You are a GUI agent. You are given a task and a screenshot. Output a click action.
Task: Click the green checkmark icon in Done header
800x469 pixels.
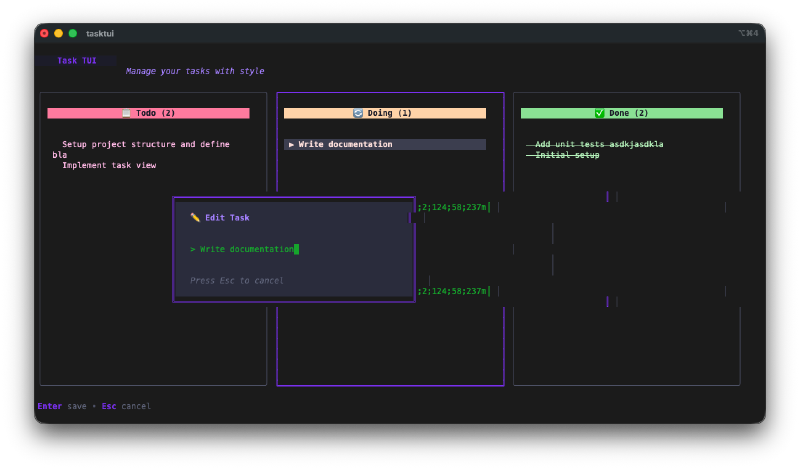600,114
